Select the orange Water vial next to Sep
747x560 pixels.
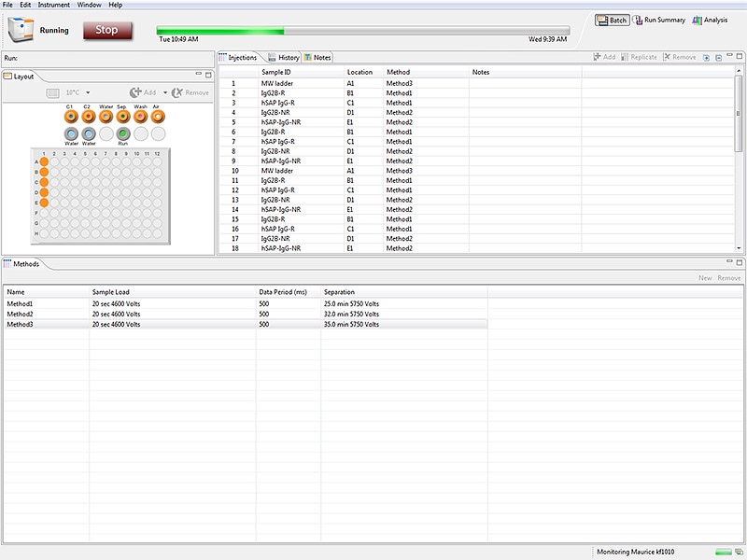pos(106,116)
